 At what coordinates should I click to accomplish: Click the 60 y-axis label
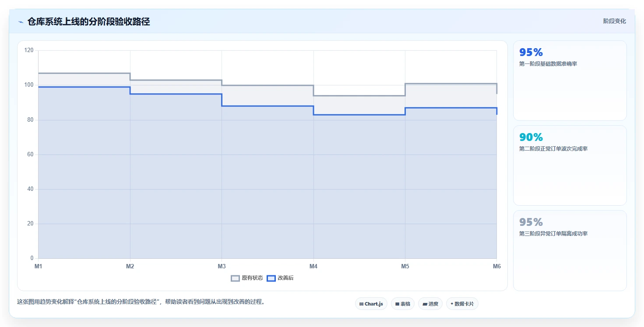(x=30, y=155)
